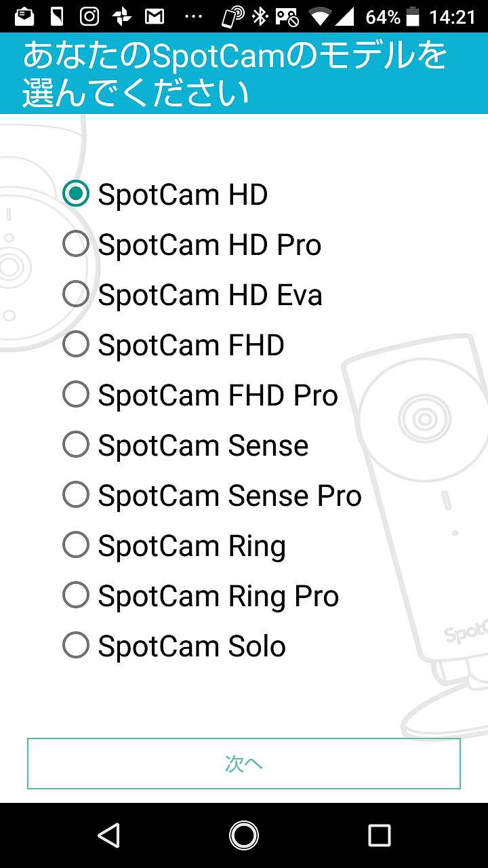488x868 pixels.
Task: Pick SpotCam Ring radio button
Action: [76, 545]
